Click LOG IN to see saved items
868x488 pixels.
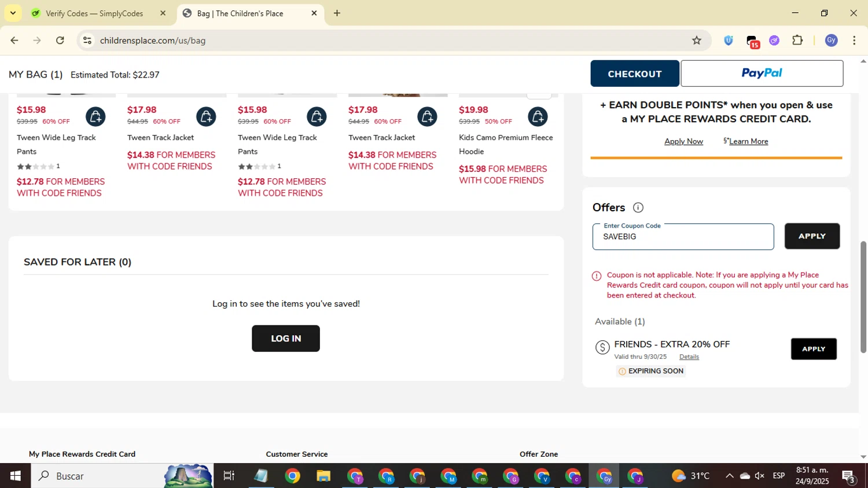286,339
